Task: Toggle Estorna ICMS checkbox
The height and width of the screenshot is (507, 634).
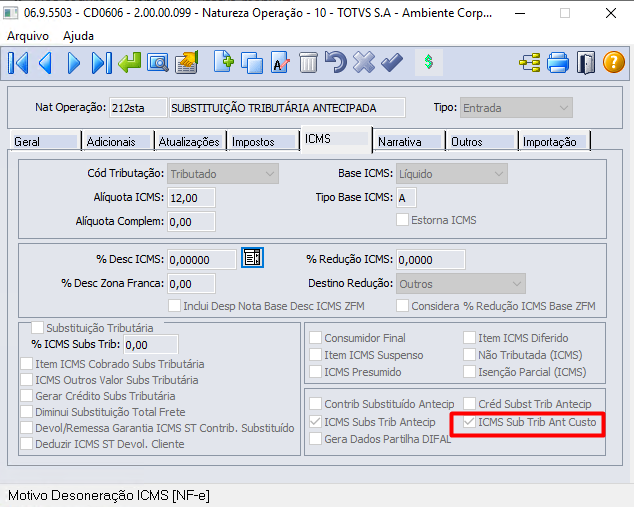Action: point(402,220)
